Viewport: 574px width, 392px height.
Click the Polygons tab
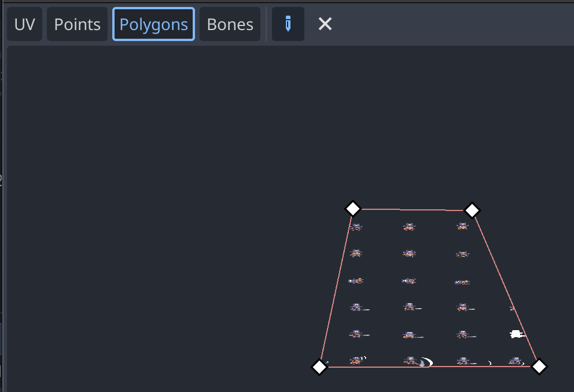[153, 24]
